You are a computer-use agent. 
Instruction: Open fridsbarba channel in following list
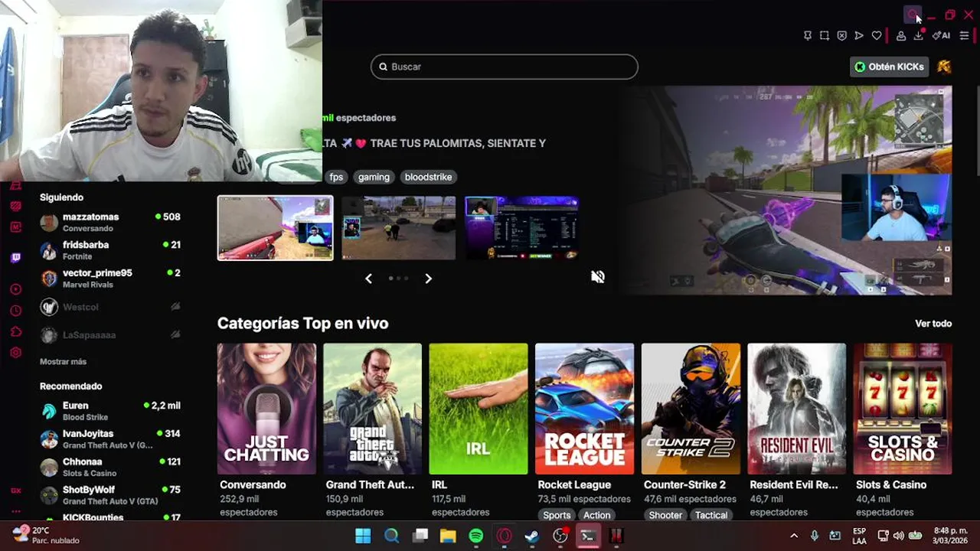pyautogui.click(x=110, y=250)
